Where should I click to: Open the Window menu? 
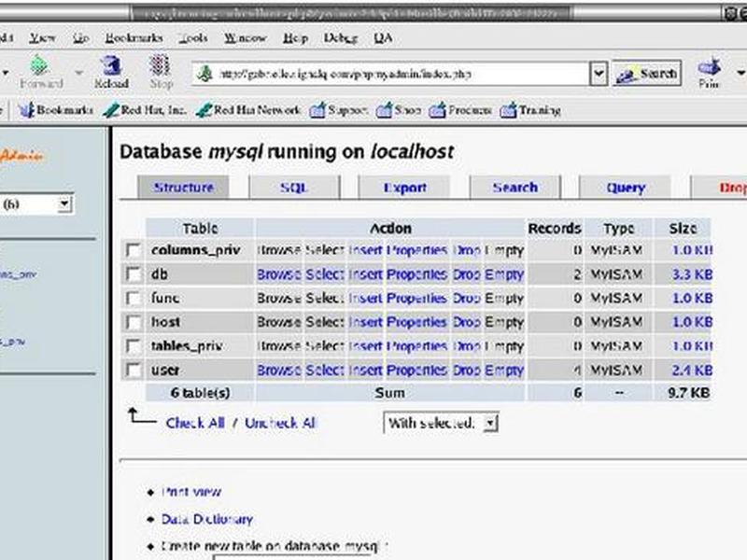pyautogui.click(x=245, y=37)
